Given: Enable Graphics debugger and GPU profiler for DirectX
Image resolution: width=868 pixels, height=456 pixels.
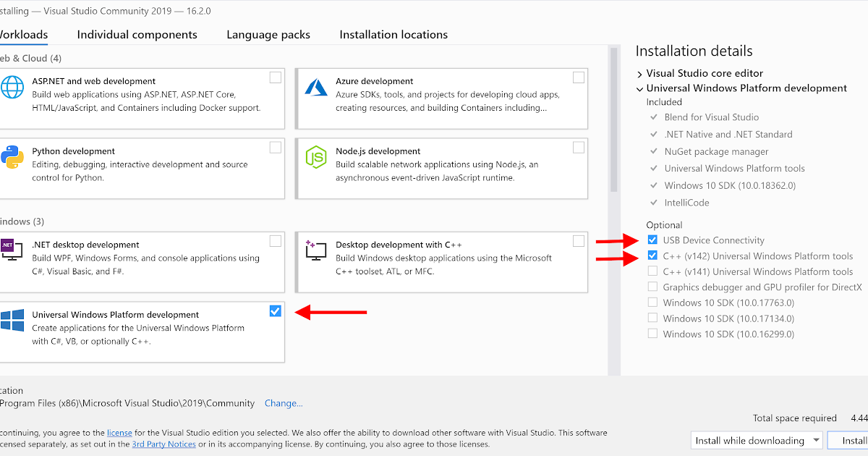Looking at the screenshot, I should tap(652, 287).
